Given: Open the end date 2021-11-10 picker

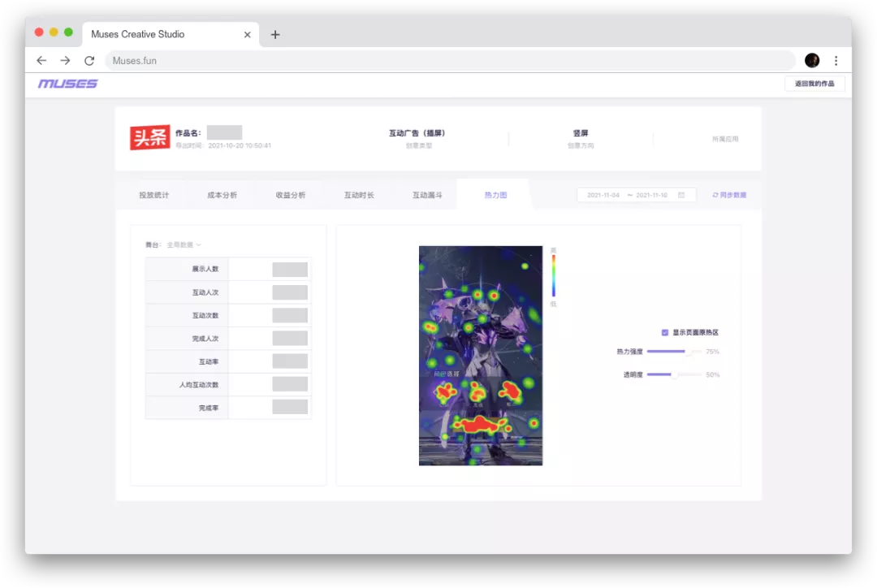Looking at the screenshot, I should [x=651, y=195].
